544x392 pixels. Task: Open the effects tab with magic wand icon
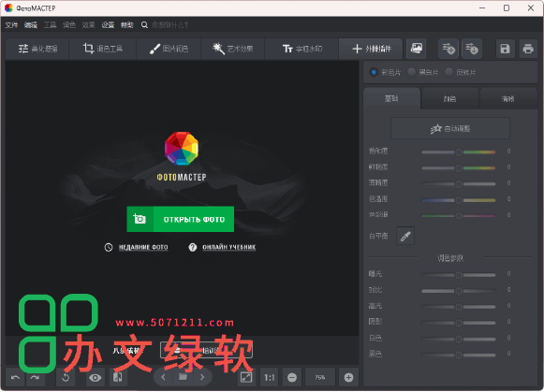[x=232, y=49]
